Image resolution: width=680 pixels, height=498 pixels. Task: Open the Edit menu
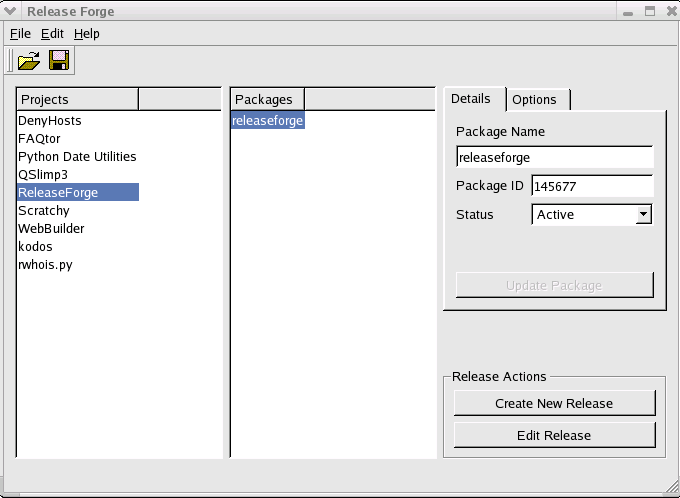click(x=52, y=33)
